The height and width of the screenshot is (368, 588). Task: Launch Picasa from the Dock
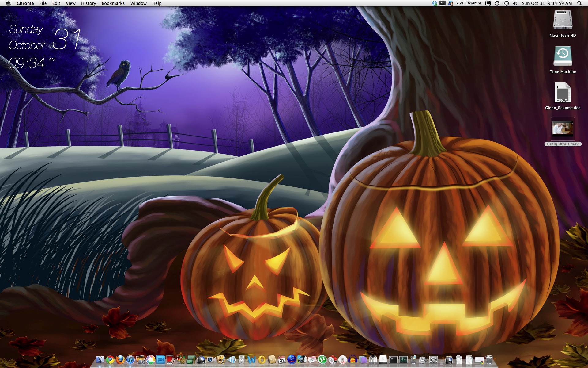click(150, 360)
